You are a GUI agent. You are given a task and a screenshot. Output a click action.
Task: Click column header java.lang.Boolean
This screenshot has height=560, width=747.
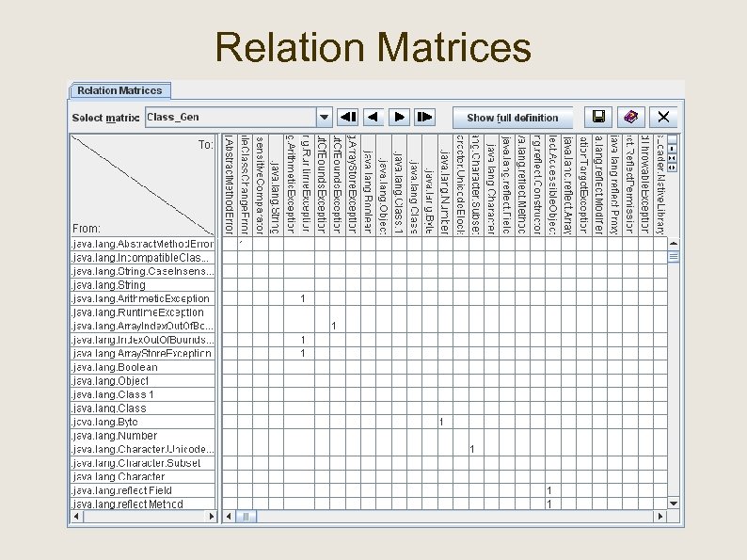click(368, 184)
